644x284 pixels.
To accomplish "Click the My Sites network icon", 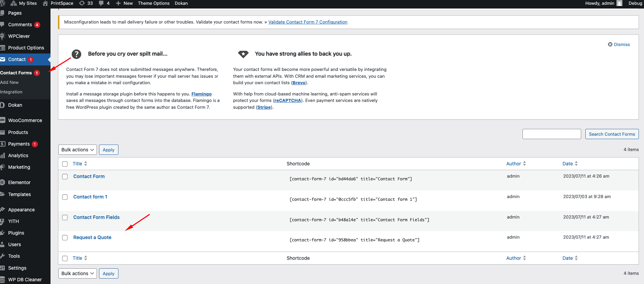I will (14, 3).
